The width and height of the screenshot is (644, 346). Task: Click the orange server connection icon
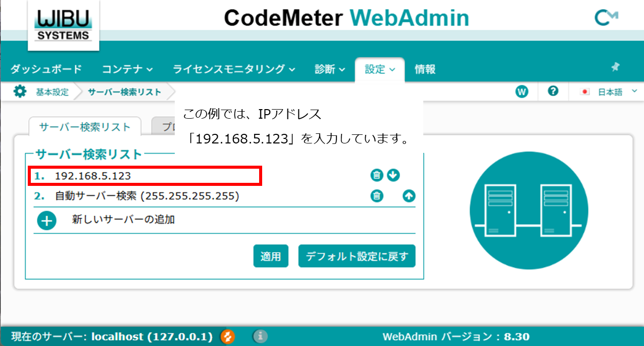pos(228,336)
